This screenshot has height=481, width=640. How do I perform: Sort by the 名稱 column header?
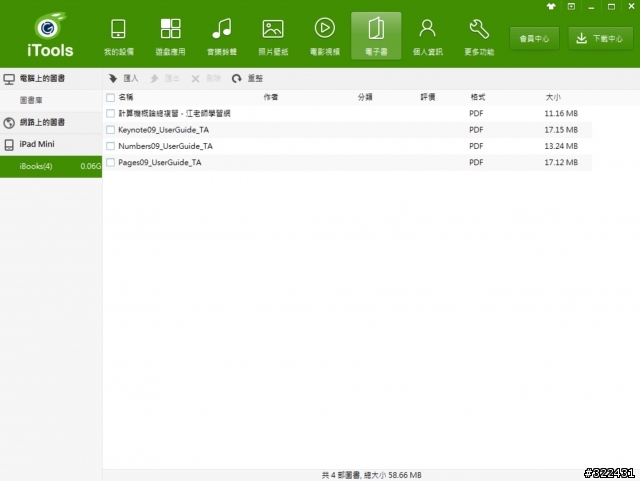126,97
